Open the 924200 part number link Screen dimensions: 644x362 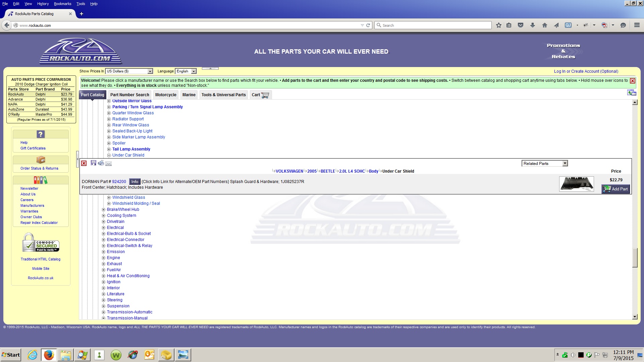click(x=119, y=182)
